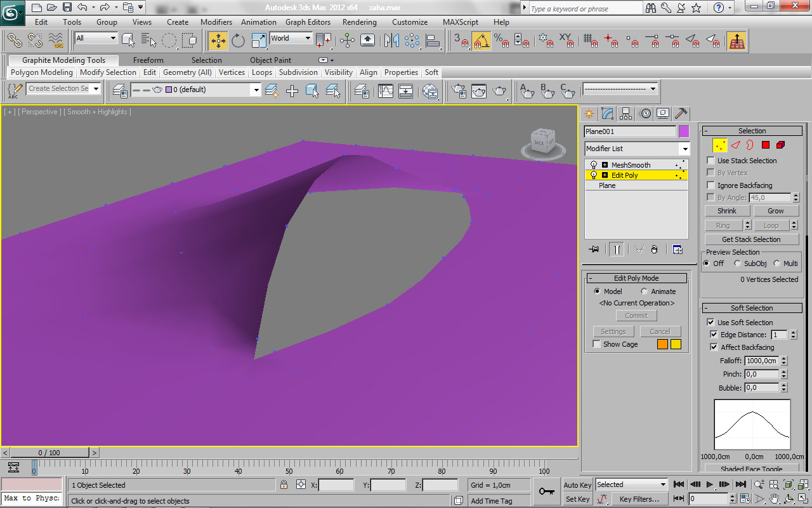Click the Polygon Modeling ribbon panel

tap(42, 72)
